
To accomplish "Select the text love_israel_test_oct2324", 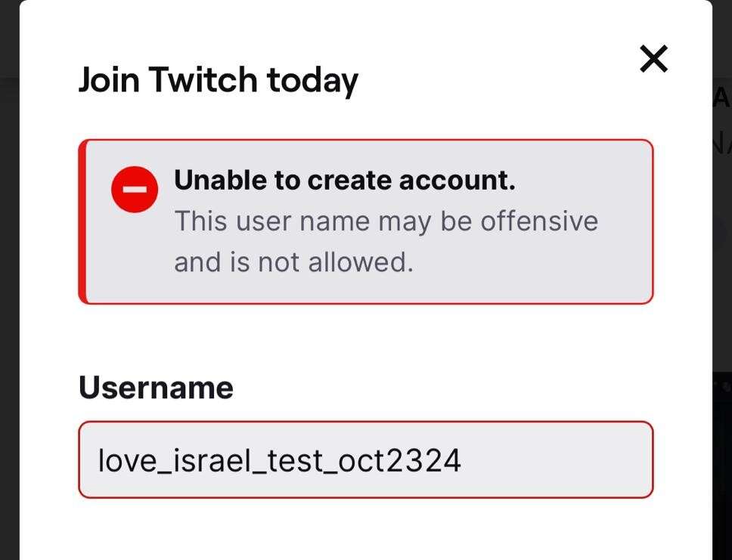I will click(x=280, y=459).
